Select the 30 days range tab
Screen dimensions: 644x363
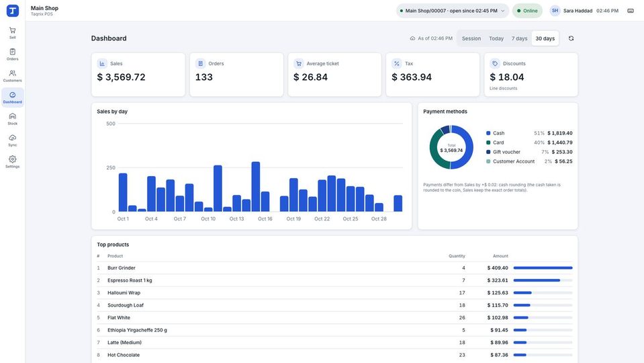click(545, 38)
